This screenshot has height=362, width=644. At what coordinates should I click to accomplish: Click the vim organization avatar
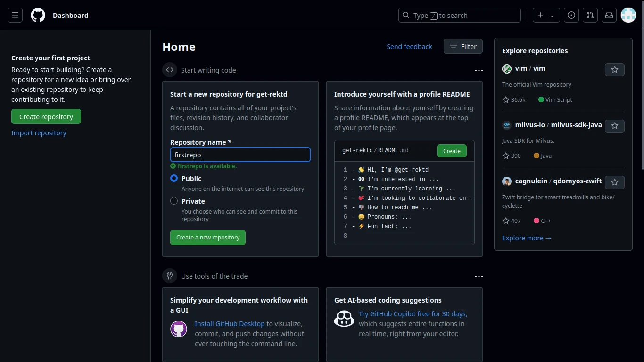click(x=506, y=69)
